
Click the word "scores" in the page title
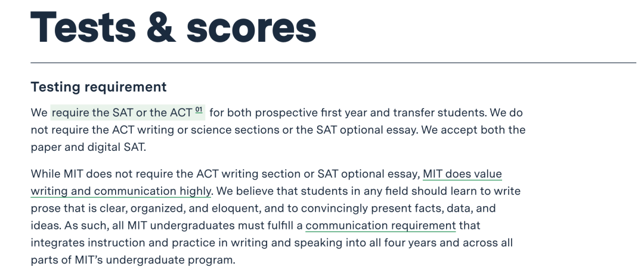tap(252, 30)
